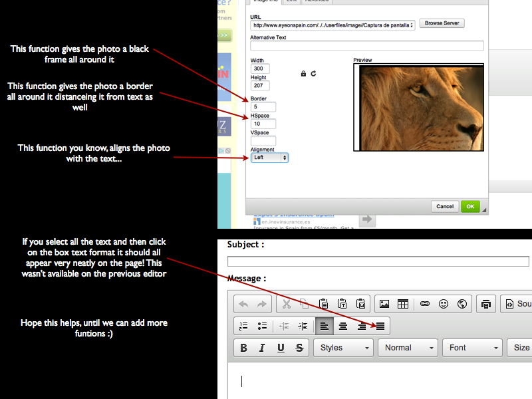Toggle Bold formatting

tap(243, 348)
